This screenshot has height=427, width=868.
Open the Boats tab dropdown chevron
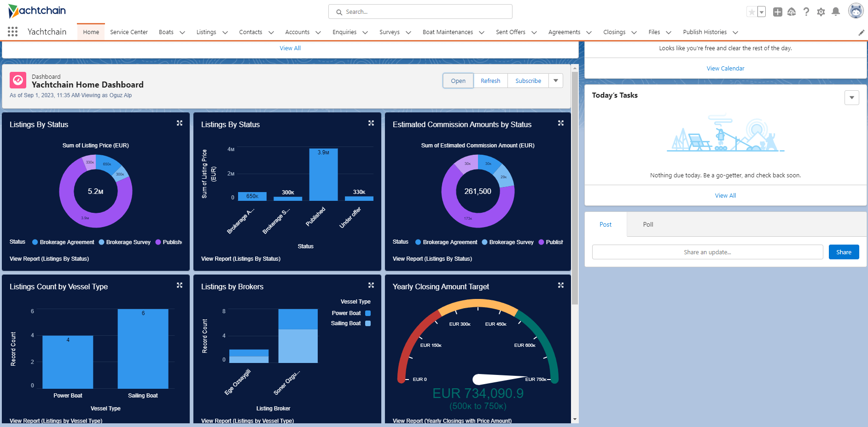pos(182,32)
